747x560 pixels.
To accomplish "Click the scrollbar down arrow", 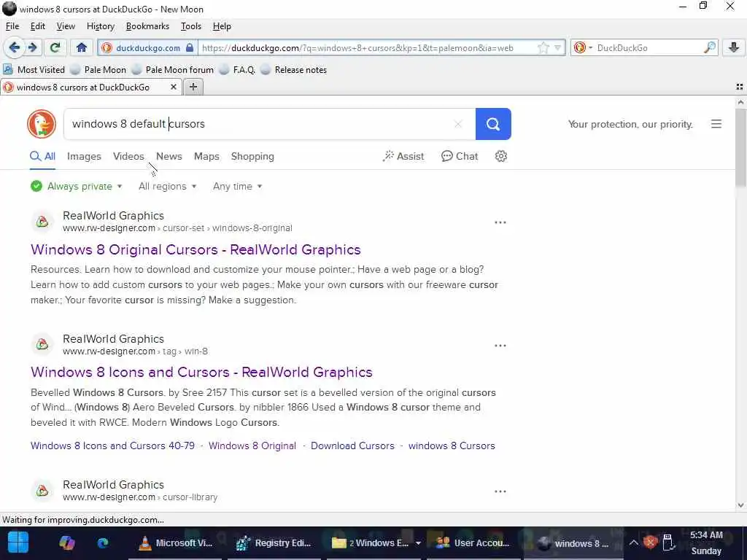I will (x=740, y=505).
